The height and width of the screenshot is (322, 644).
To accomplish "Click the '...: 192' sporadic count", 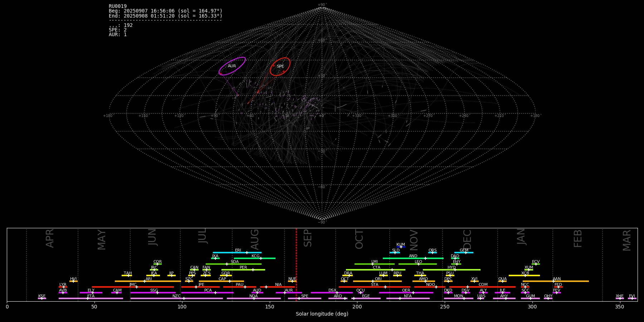I will (121, 25).
